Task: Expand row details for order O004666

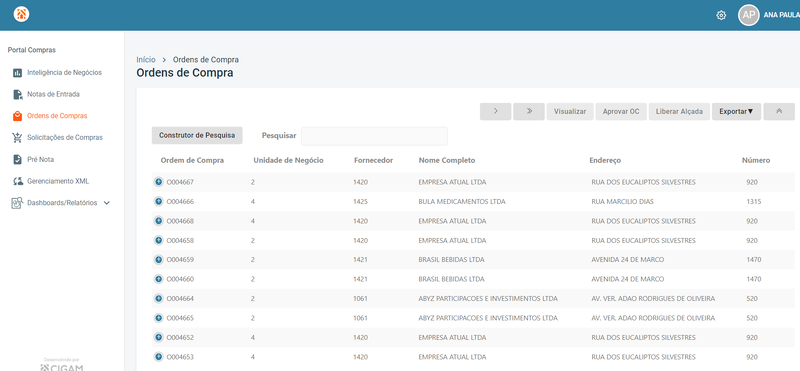Action: pyautogui.click(x=159, y=202)
